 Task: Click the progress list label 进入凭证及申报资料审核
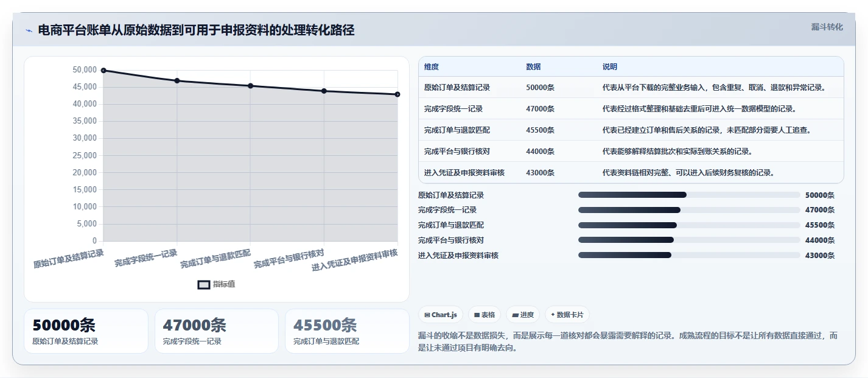(x=458, y=255)
